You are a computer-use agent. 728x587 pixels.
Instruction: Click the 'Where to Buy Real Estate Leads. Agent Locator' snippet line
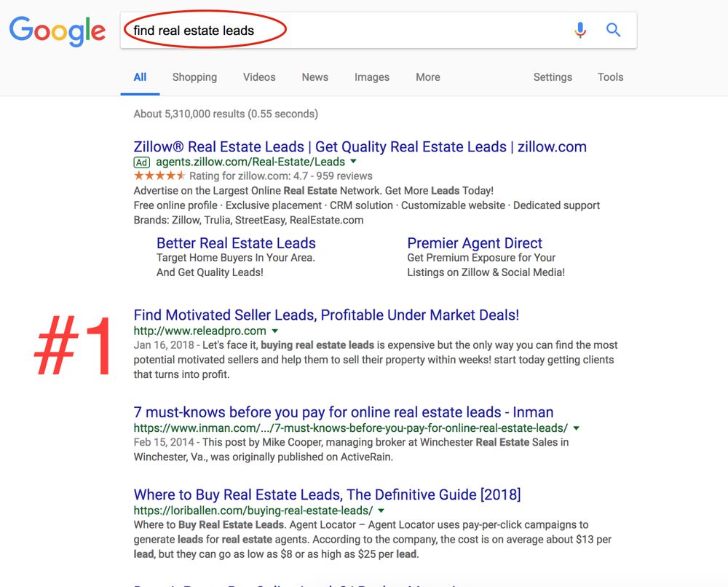361,525
